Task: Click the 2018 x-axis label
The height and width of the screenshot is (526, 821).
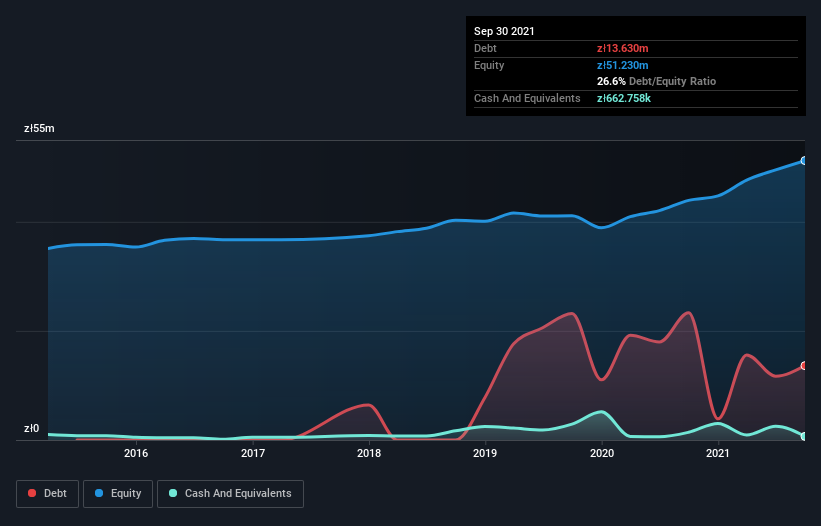Action: point(369,453)
